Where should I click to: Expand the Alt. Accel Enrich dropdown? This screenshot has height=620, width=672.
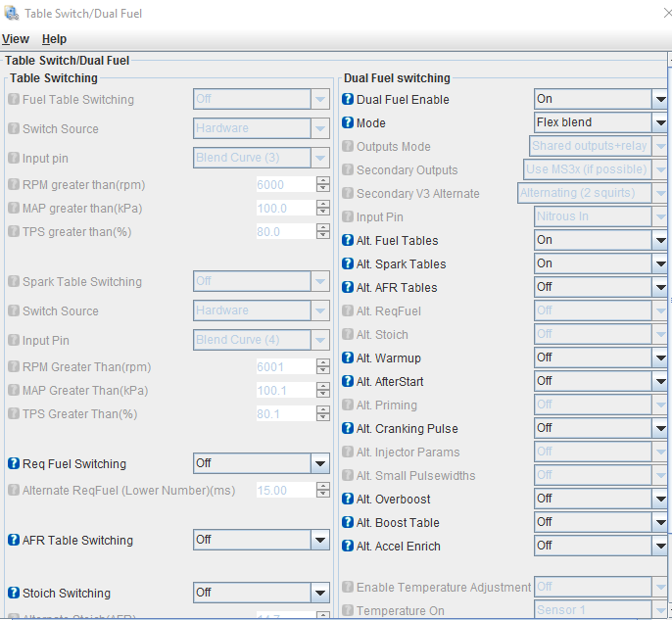(x=600, y=546)
